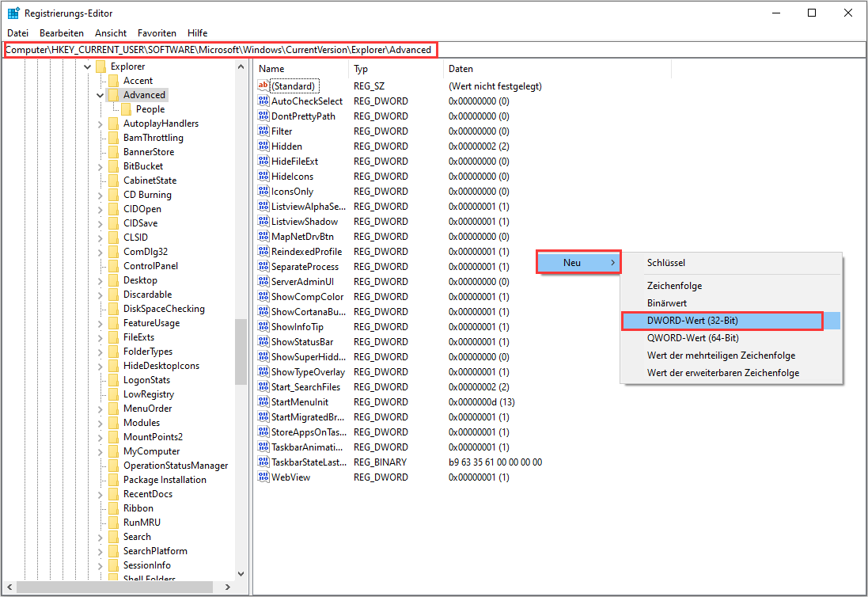Click the (Standard) string value icon
Viewport: 868px width, 597px height.
tap(263, 86)
